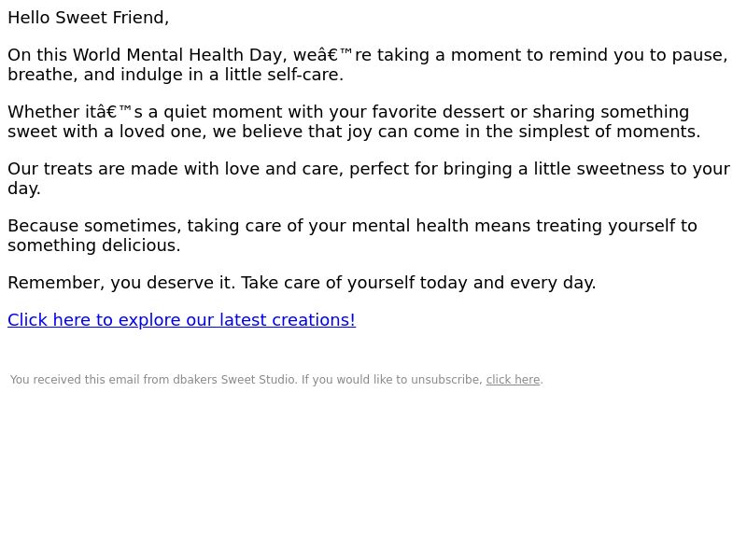This screenshot has height=560, width=747.
Task: Click the text 'breathe, and indulge' line
Action: pyautogui.click(x=176, y=75)
